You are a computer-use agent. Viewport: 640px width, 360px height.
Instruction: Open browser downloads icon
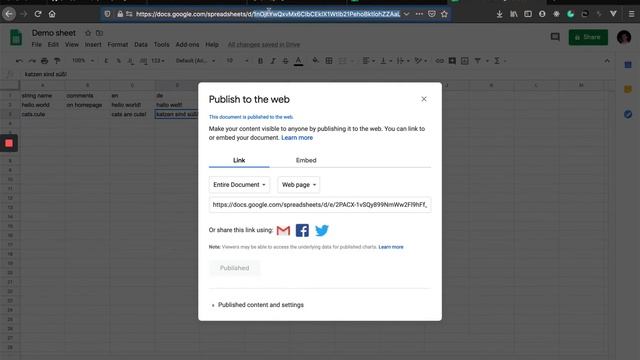click(499, 14)
